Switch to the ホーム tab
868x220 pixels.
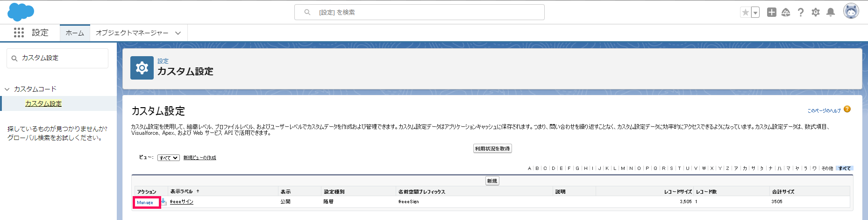tap(75, 33)
